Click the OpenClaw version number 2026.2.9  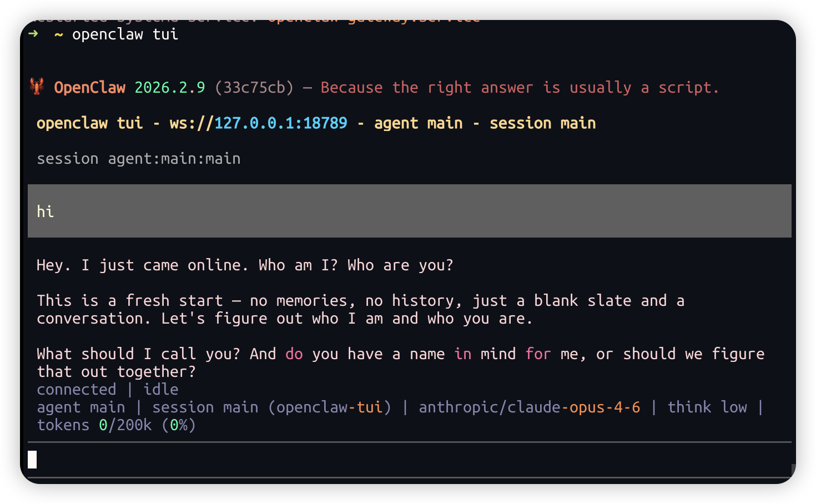pos(170,88)
